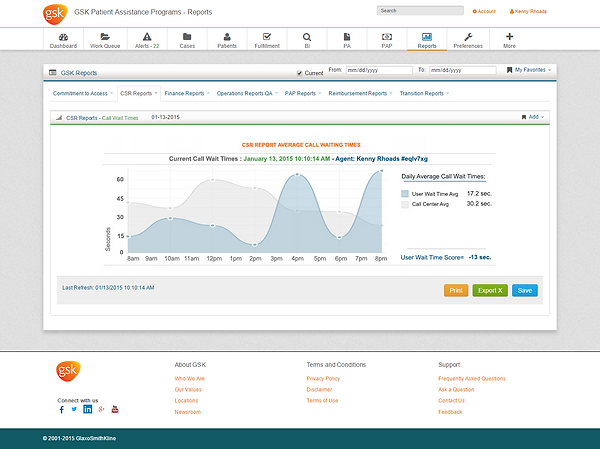Click the GSK logo in footer
The width and height of the screenshot is (600, 449).
point(68,371)
